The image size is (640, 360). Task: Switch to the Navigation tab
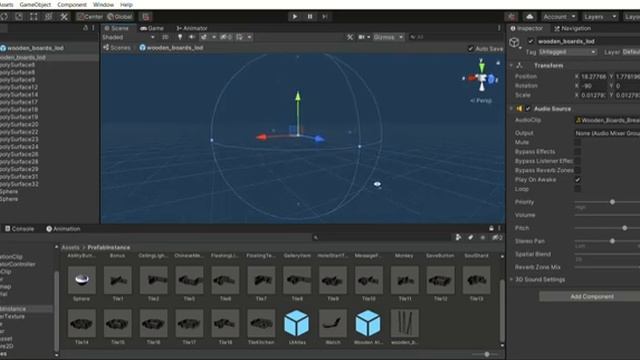pos(573,28)
